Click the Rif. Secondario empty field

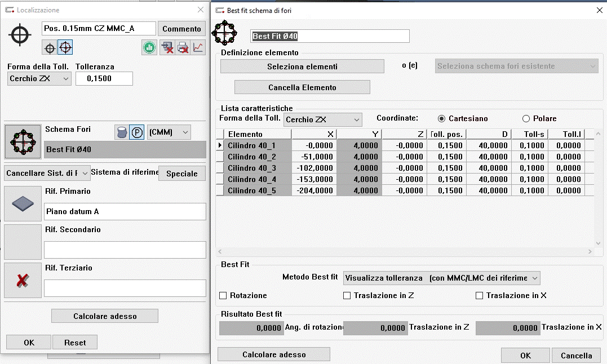coord(125,250)
